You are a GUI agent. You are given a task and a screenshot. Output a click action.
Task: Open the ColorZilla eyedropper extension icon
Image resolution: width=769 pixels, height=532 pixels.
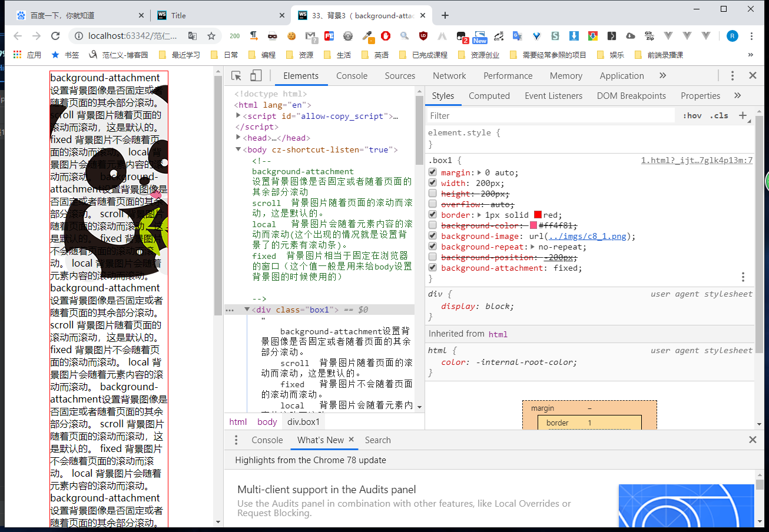367,36
